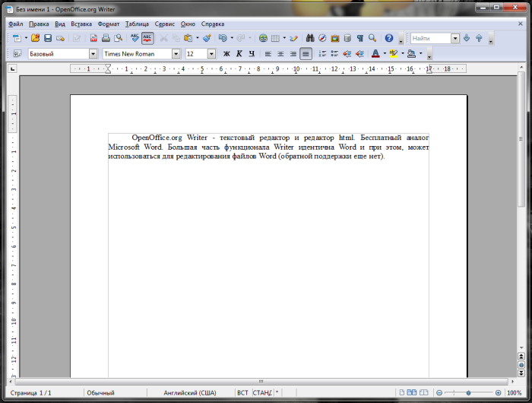Open Find & Replace binoculars icon

[x=310, y=38]
